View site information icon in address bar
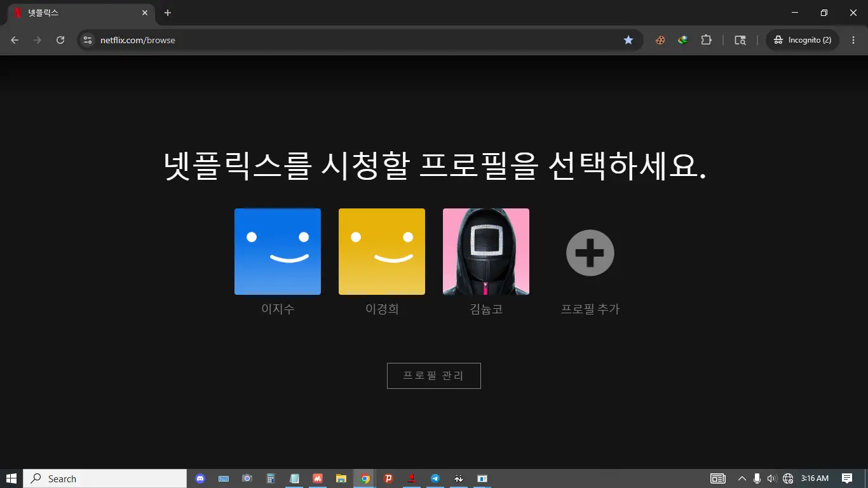 coord(88,40)
